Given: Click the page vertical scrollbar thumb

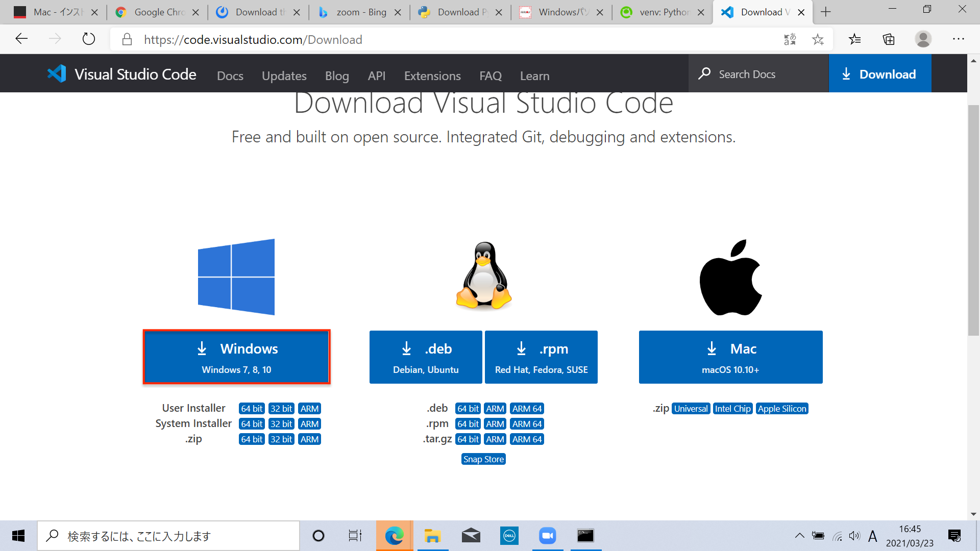Looking at the screenshot, I should [973, 219].
